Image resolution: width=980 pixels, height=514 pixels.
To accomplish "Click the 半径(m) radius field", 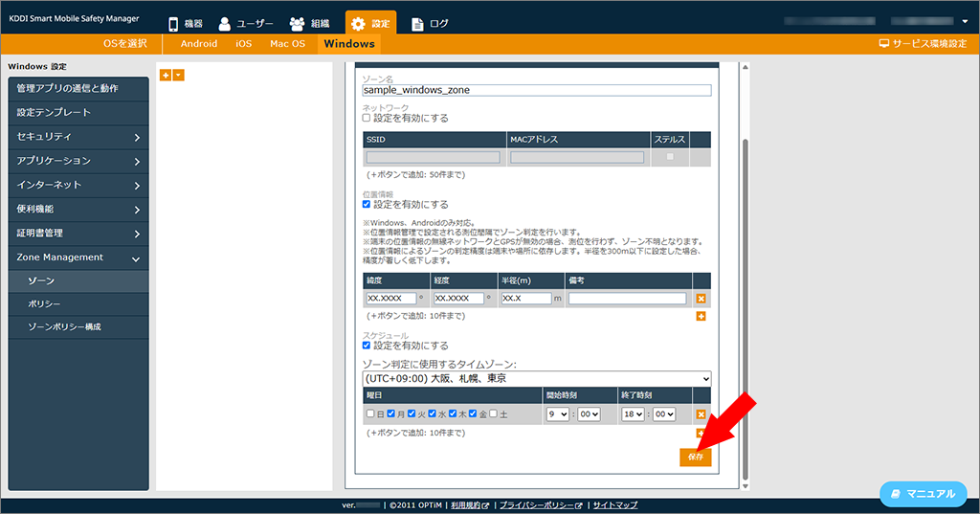I will (x=526, y=299).
